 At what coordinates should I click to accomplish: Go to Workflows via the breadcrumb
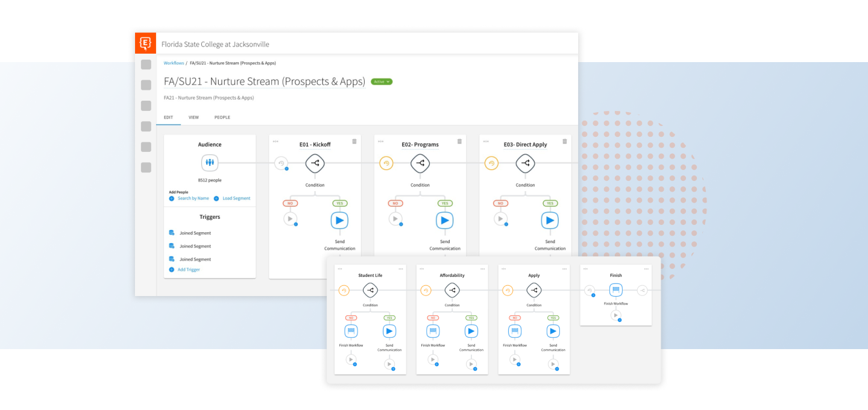point(174,63)
